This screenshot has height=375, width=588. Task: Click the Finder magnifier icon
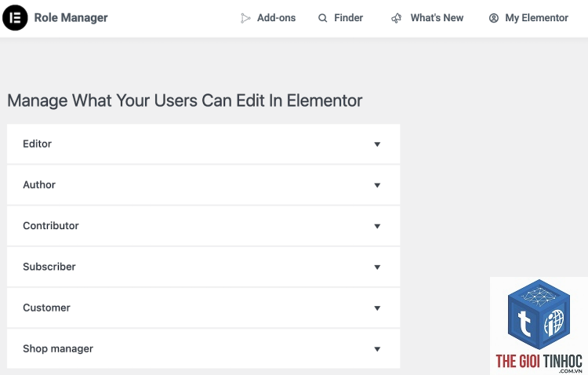[322, 18]
